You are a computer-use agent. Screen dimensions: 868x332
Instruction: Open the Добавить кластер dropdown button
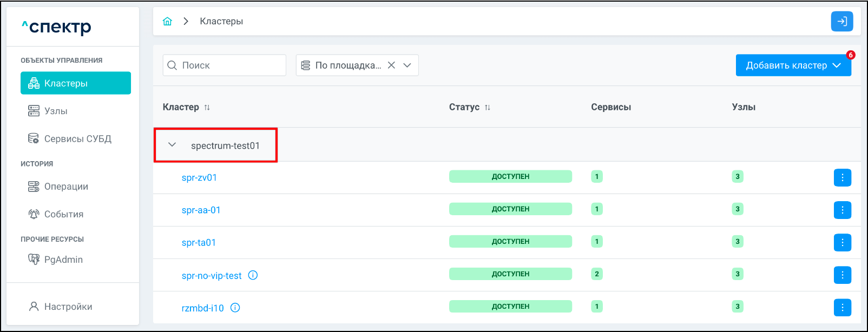pos(793,65)
